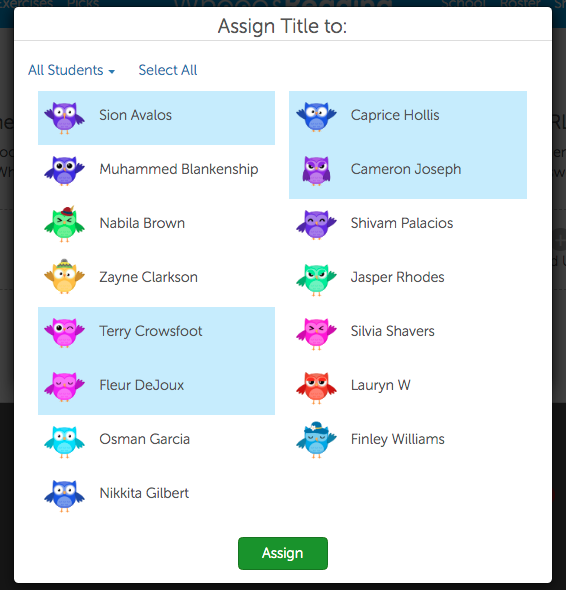
Task: Click Lauryn W's red owl avatar
Action: [x=316, y=388]
